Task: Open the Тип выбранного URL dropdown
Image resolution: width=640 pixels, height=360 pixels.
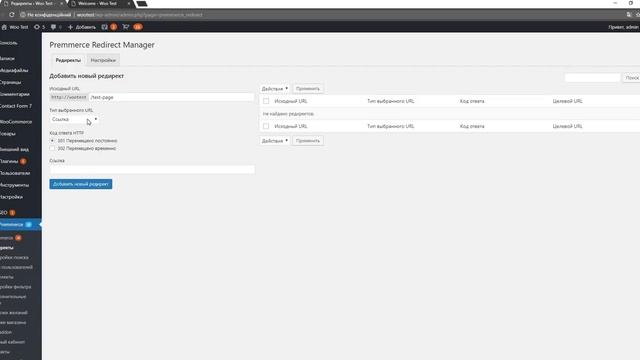Action: (x=74, y=119)
